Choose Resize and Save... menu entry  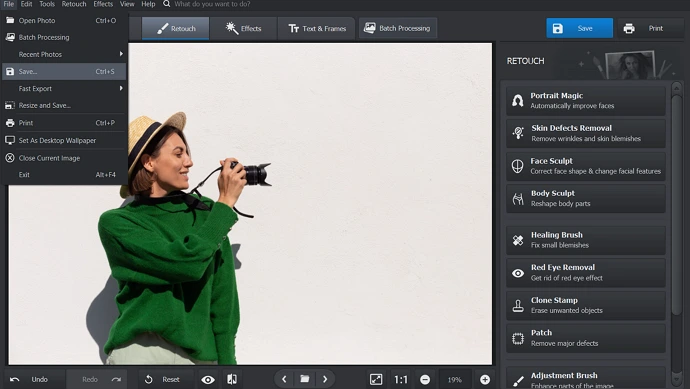tap(64, 106)
